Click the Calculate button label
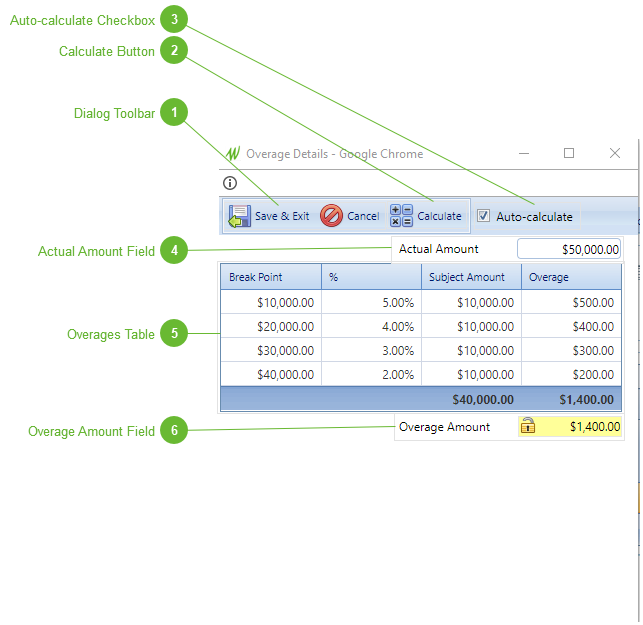Image resolution: width=643 pixels, height=625 pixels. click(439, 216)
